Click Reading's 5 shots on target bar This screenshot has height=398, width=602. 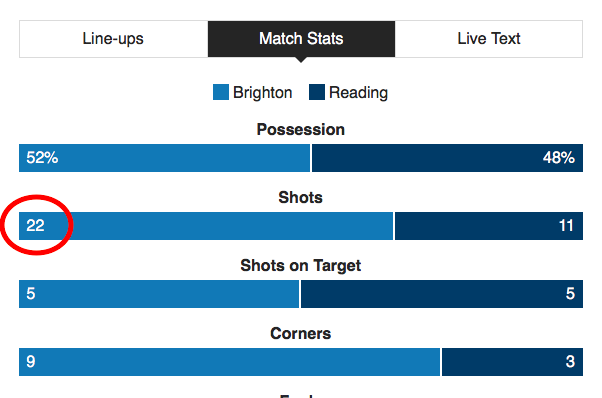(x=442, y=294)
